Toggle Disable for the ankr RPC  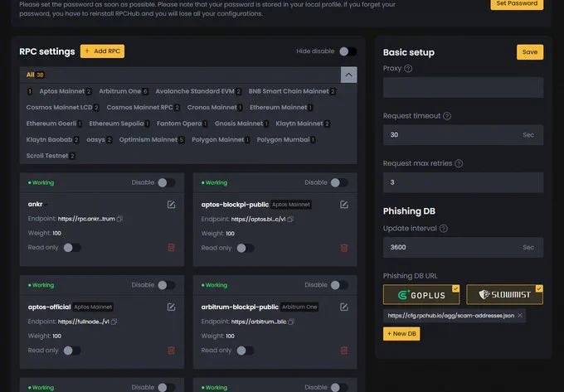pyautogui.click(x=167, y=182)
